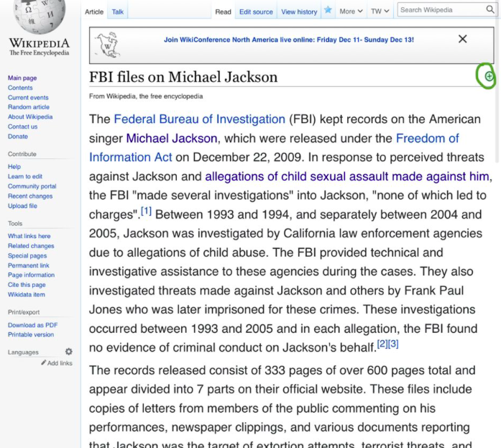
Task: Open Contact us link
Action: pyautogui.click(x=23, y=127)
